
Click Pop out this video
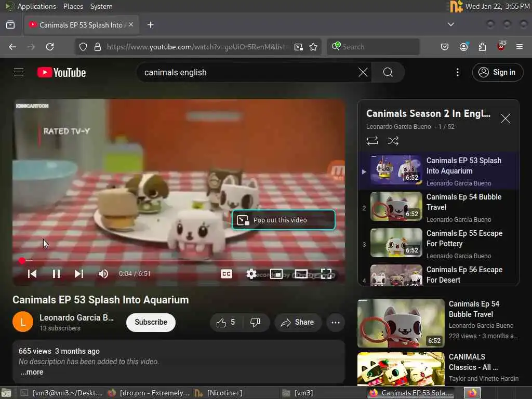(284, 220)
